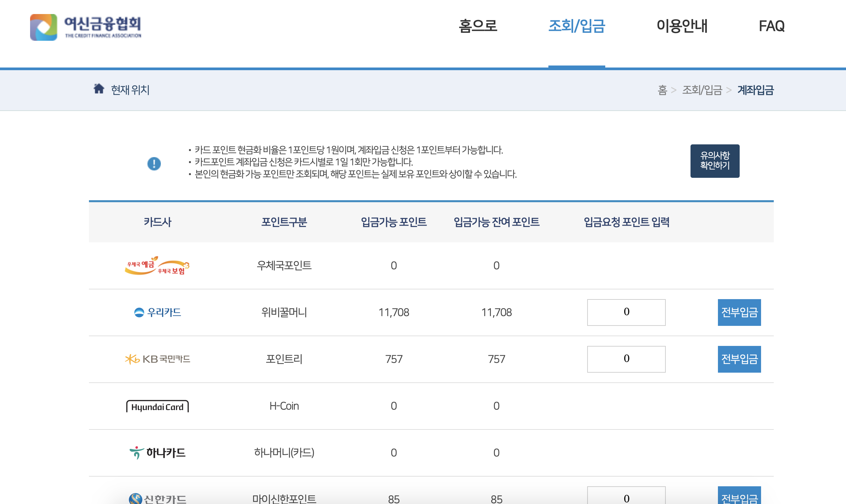Focus the KB국민카드 deposit points input

pos(626,359)
